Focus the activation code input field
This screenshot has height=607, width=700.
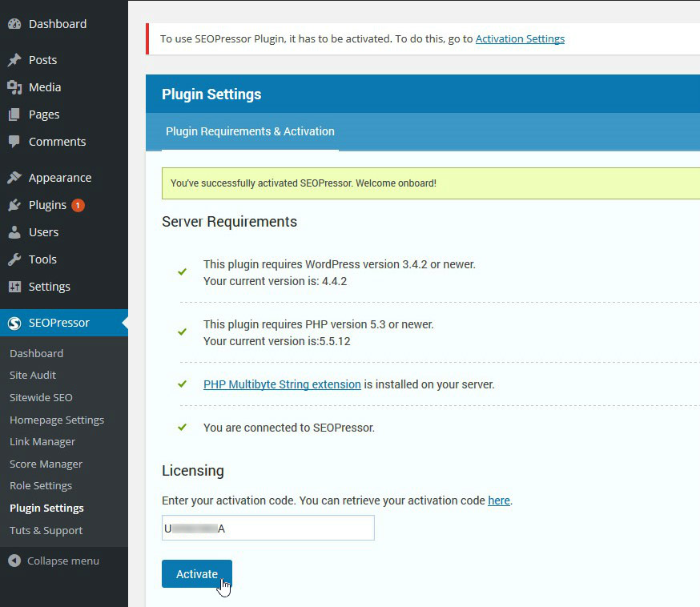pyautogui.click(x=268, y=528)
